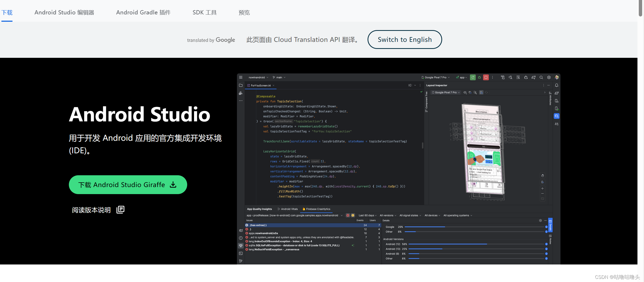Click the green Debug bug icon

[x=479, y=77]
